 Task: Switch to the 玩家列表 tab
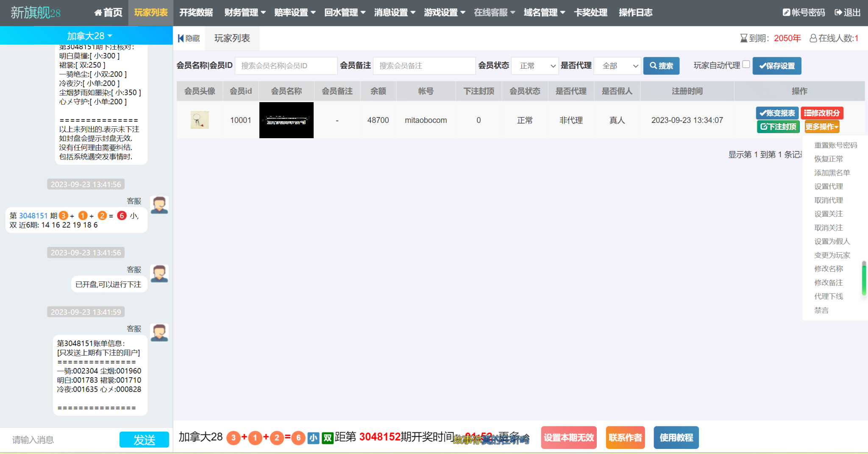point(232,39)
